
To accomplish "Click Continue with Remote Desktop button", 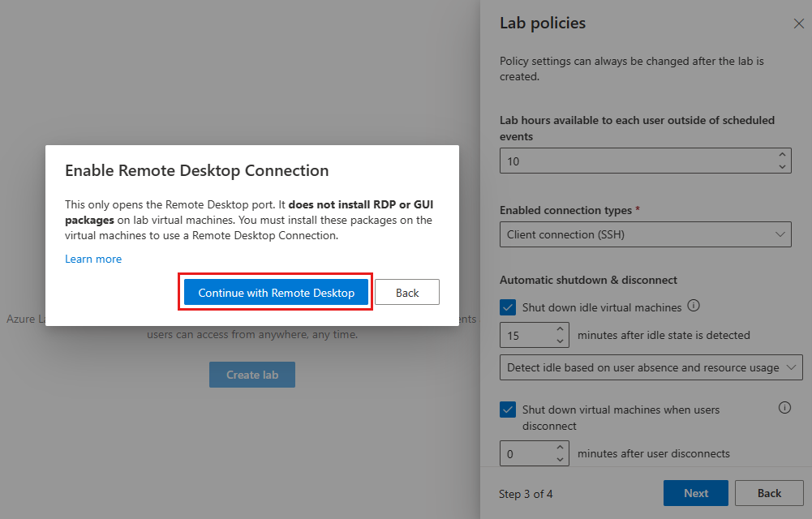I will (276, 293).
